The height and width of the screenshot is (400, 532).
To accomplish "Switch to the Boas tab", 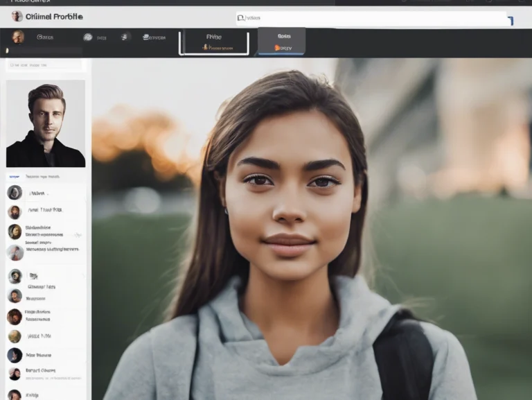I will pyautogui.click(x=284, y=36).
